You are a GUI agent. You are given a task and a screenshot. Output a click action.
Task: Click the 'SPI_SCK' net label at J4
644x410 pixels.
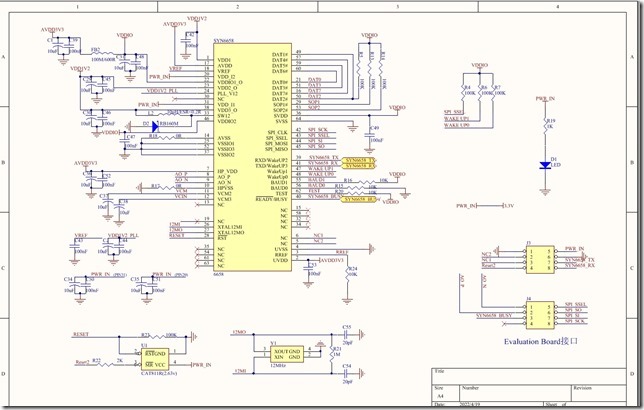575,321
